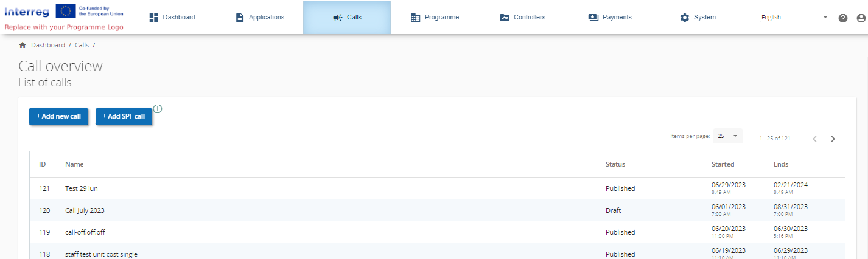The height and width of the screenshot is (259, 868).
Task: Open the help question mark icon
Action: [842, 18]
